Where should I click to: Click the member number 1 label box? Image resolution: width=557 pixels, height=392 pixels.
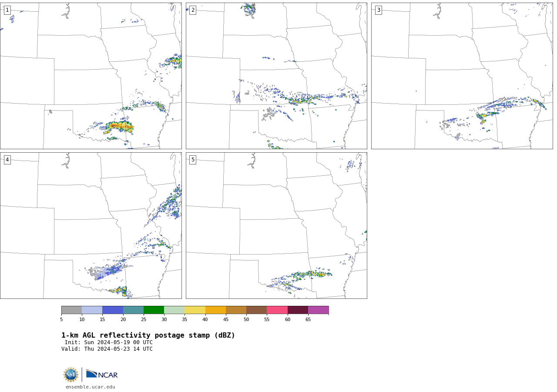click(7, 10)
